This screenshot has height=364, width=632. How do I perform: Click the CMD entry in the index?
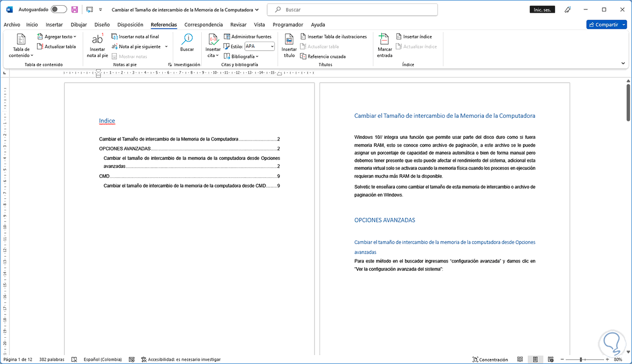coord(190,176)
